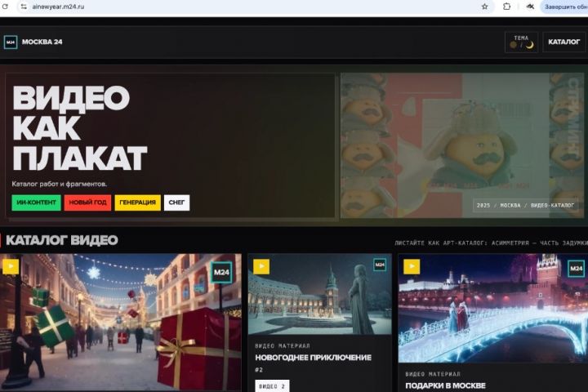
Task: Click the ЛИСТАЙТЕ КАК АРТ-КАТАЛОГ hint text
Action: tap(492, 243)
